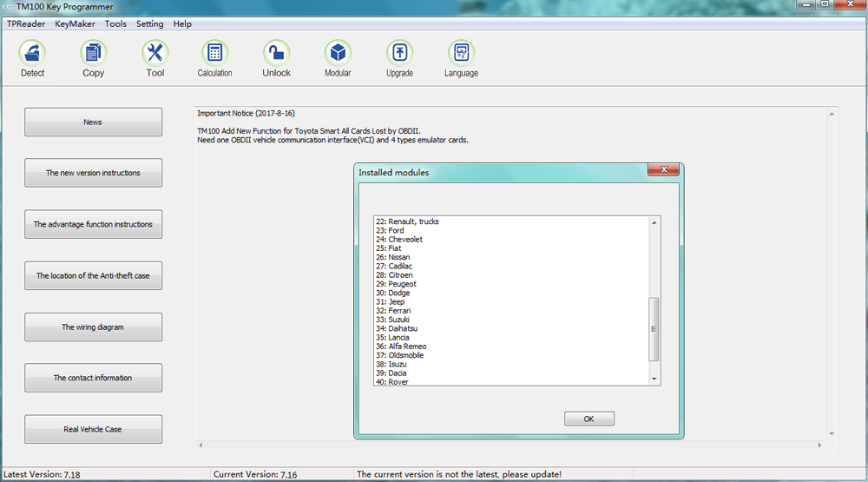The height and width of the screenshot is (482, 868).
Task: Select '32: Ferrari' in module list
Action: click(393, 311)
